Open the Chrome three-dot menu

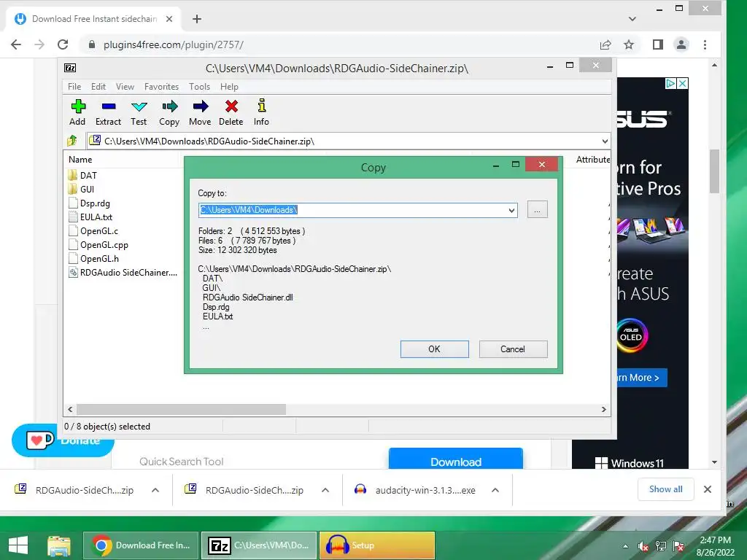(x=705, y=44)
